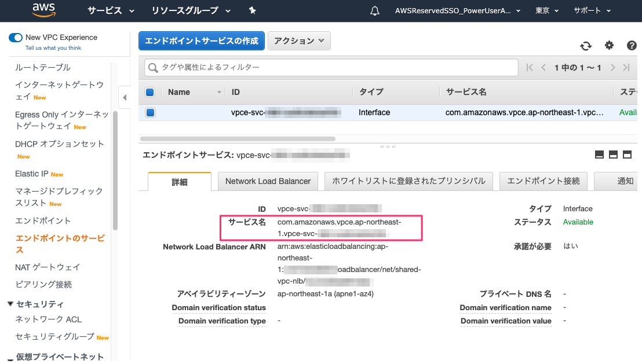Click Domain verification type label
Viewport: 642px width, 364px height.
(222, 321)
